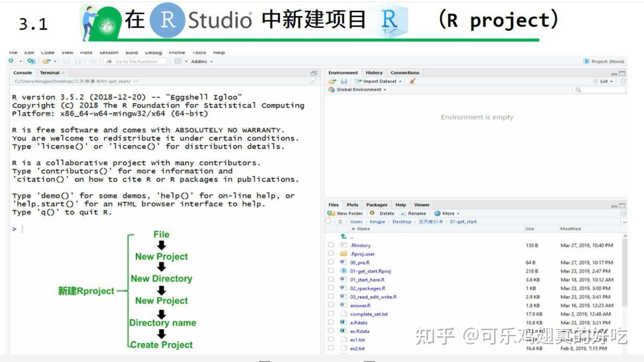Open the 01_start_here.R file link
Image resolution: width=644 pixels, height=362 pixels.
(367, 280)
